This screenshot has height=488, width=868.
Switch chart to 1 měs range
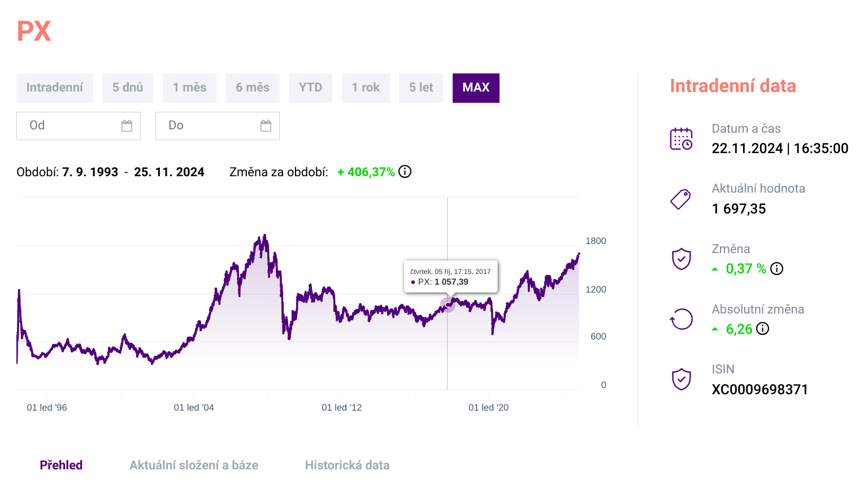[189, 88]
